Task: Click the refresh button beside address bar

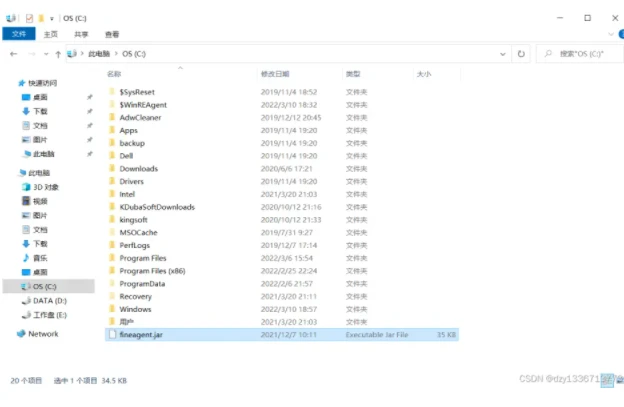Action: (x=522, y=53)
